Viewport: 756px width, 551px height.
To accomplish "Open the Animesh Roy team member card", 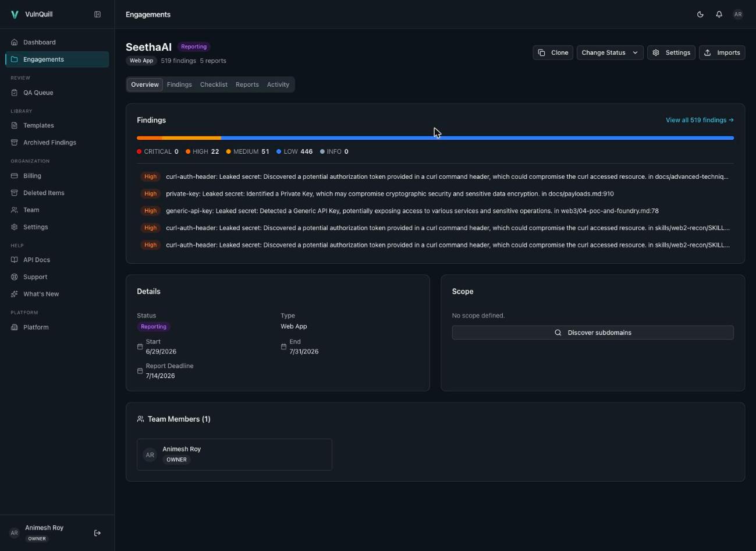I will pyautogui.click(x=235, y=454).
